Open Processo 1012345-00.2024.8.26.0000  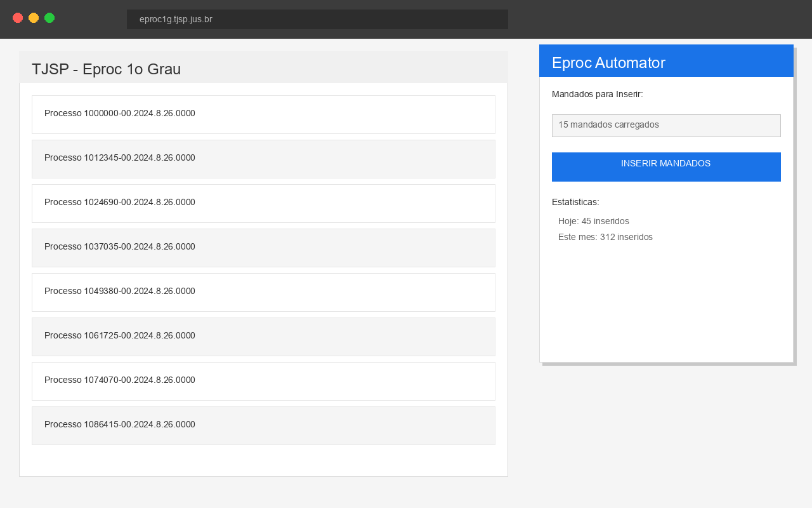point(263,159)
